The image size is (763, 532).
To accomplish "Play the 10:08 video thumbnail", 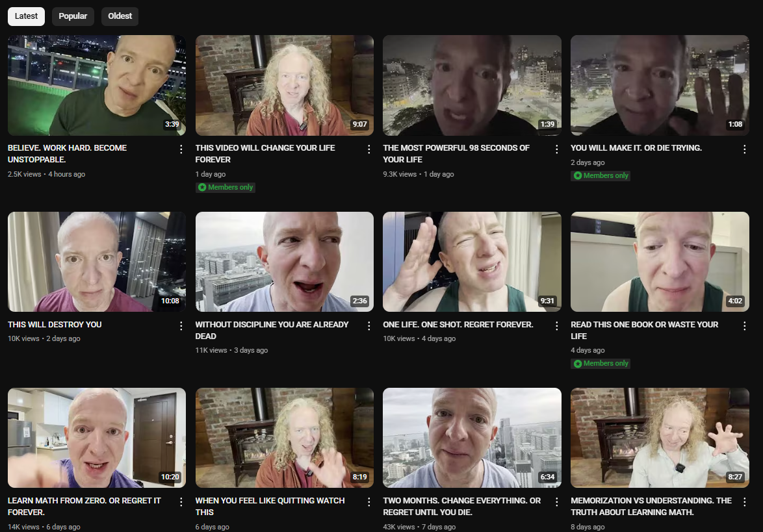I will pos(97,262).
